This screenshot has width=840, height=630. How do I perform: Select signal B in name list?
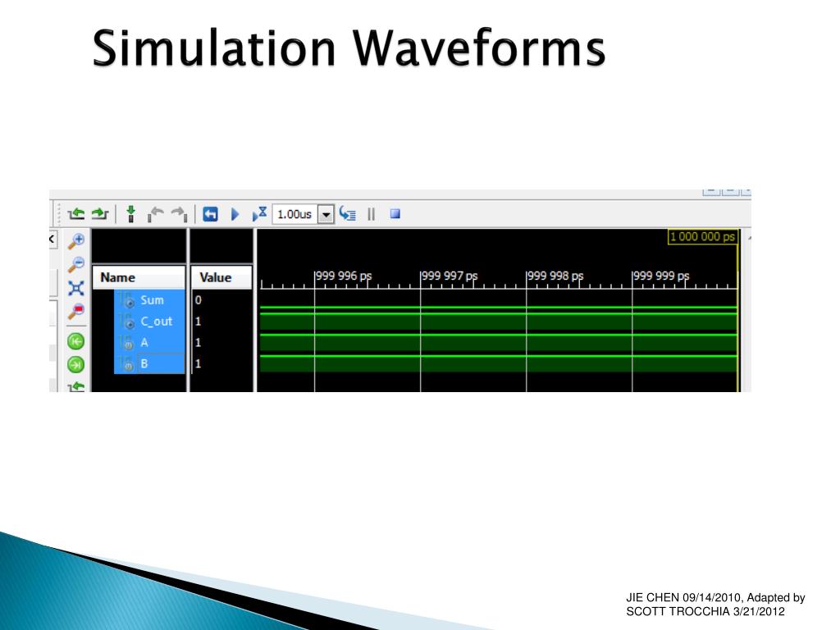click(x=149, y=363)
